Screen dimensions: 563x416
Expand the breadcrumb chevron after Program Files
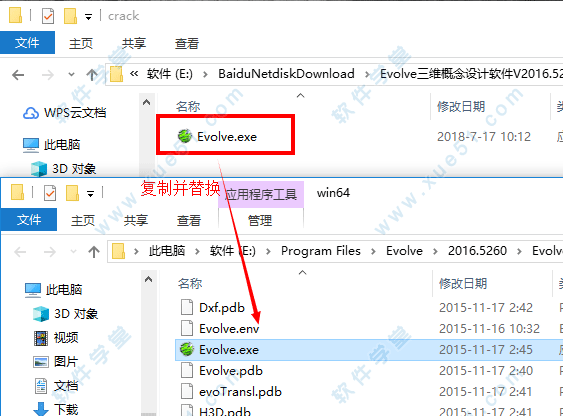373,251
